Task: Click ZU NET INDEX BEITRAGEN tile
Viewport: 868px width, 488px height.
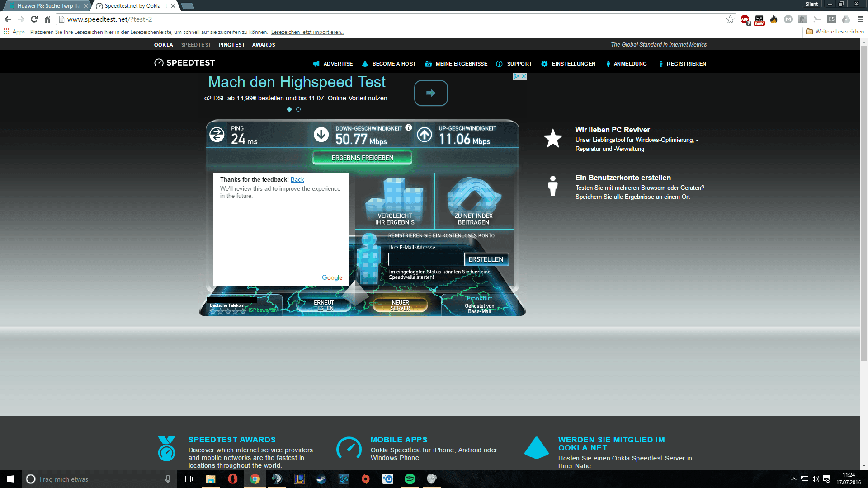Action: 474,201
